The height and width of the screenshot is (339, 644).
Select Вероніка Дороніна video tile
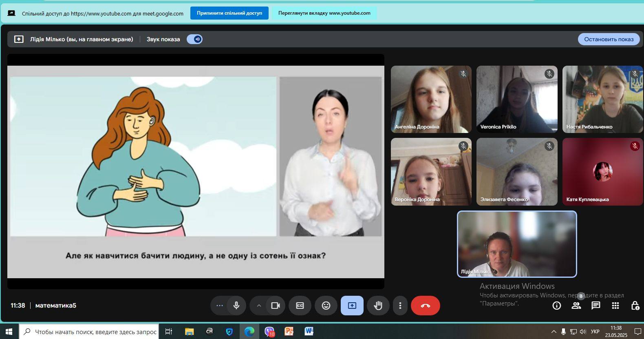431,172
